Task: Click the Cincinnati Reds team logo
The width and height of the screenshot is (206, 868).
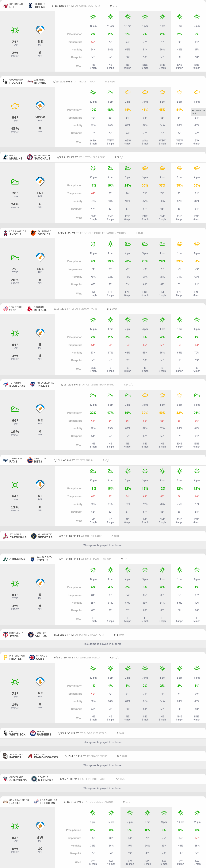Action: [x=5, y=6]
